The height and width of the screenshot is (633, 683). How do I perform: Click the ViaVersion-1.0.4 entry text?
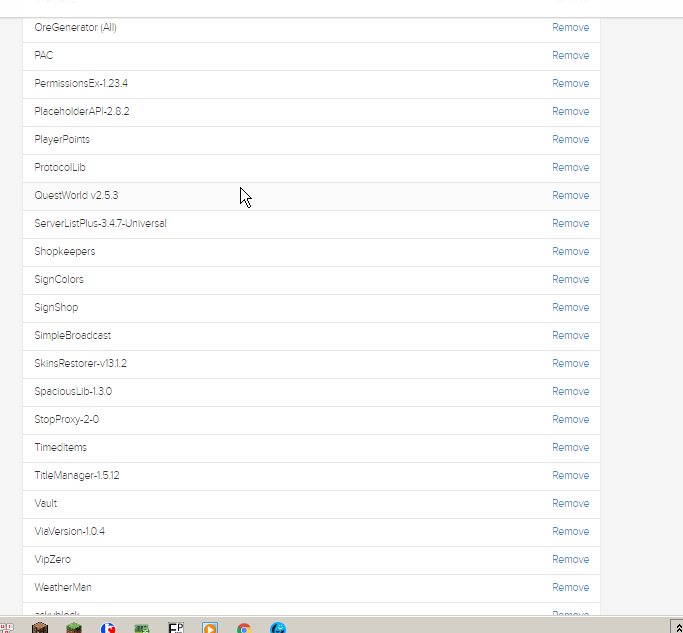[x=70, y=531]
